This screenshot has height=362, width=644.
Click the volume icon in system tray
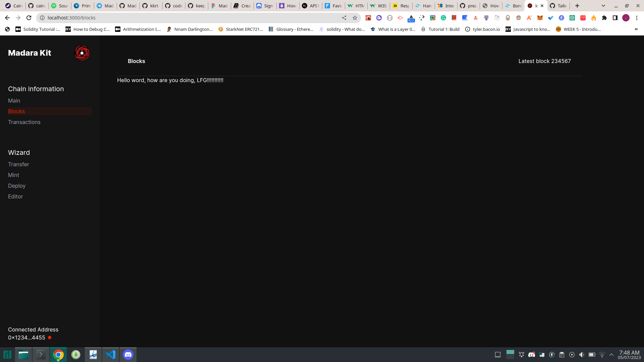[x=582, y=354]
